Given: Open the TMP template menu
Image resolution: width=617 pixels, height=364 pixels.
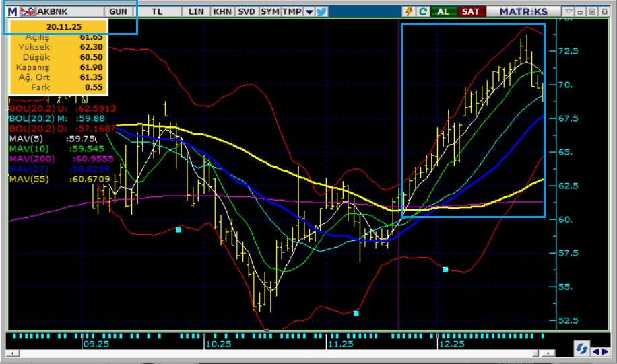Looking at the screenshot, I should pos(292,11).
